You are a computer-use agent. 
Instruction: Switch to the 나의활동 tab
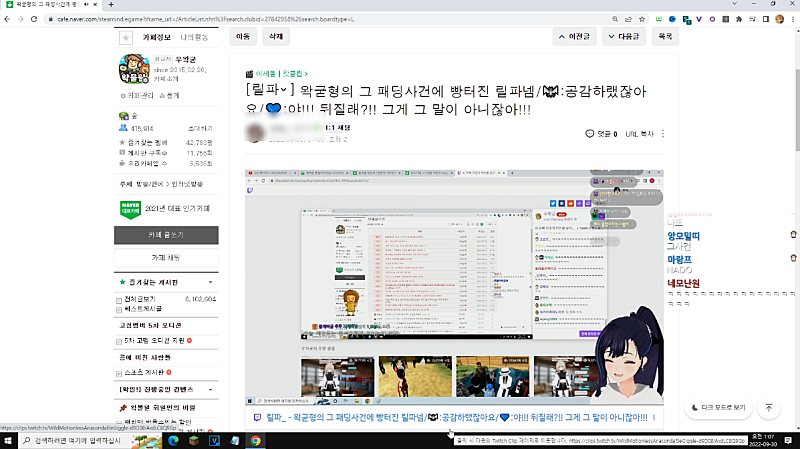coord(194,37)
